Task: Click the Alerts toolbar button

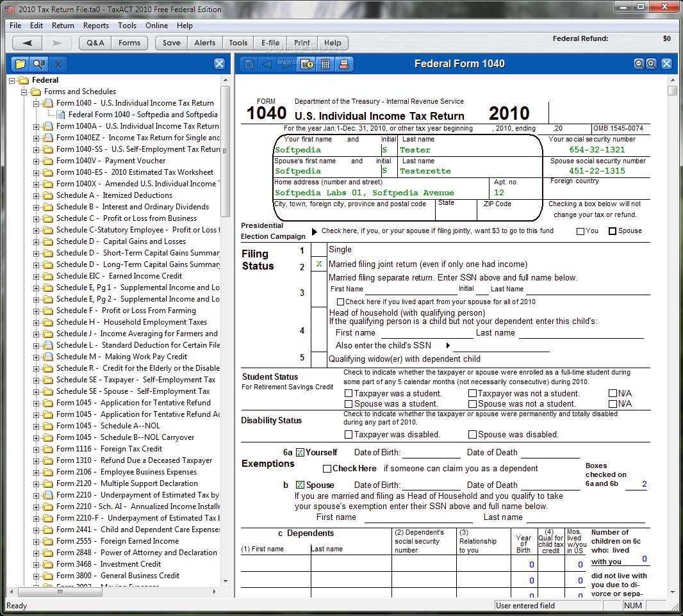Action: pos(205,43)
